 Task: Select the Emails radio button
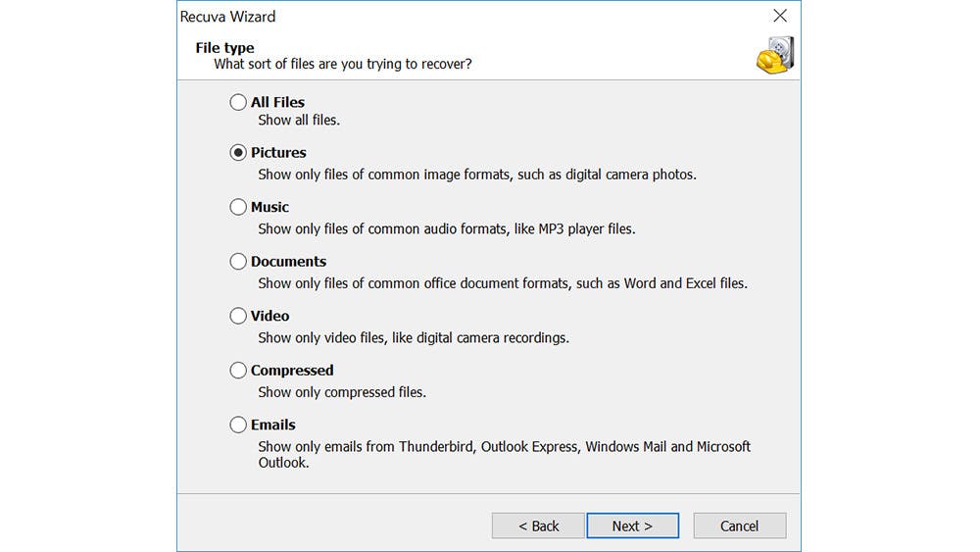[x=238, y=425]
